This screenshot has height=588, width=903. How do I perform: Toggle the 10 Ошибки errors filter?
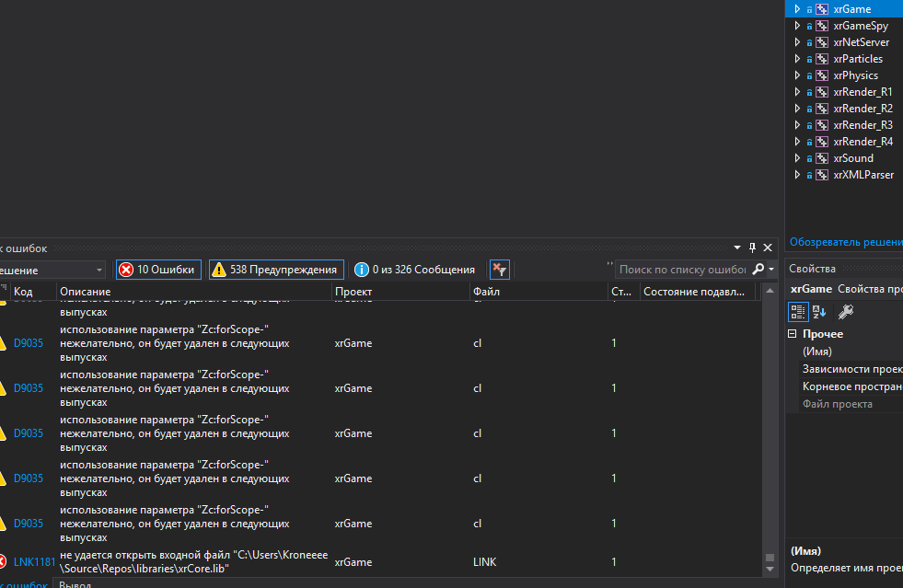point(157,270)
